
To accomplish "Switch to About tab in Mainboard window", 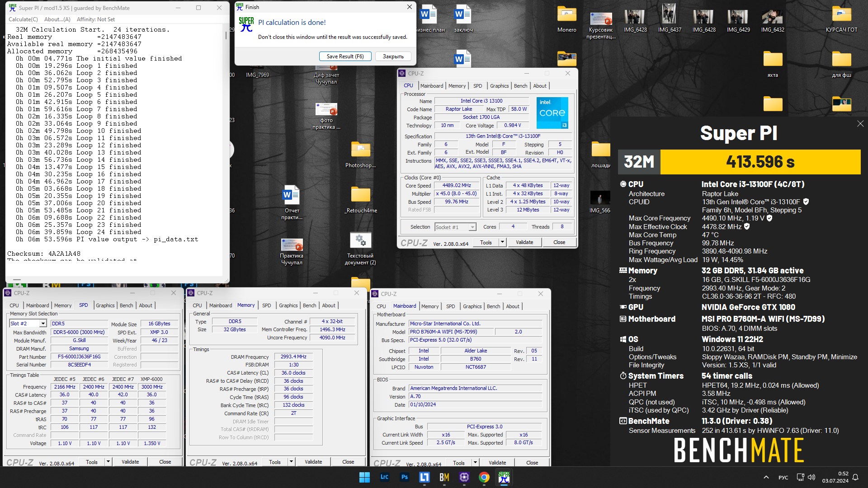I will pos(513,306).
